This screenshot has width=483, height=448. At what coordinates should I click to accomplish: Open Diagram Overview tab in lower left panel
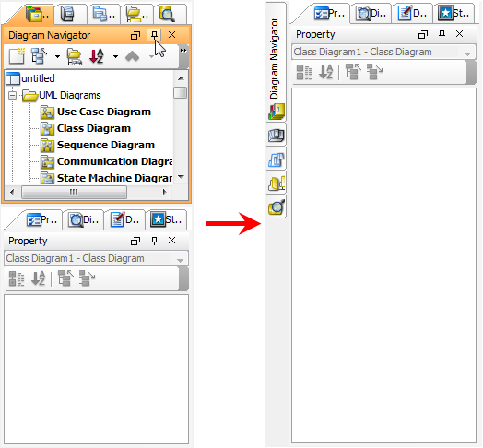(x=84, y=220)
